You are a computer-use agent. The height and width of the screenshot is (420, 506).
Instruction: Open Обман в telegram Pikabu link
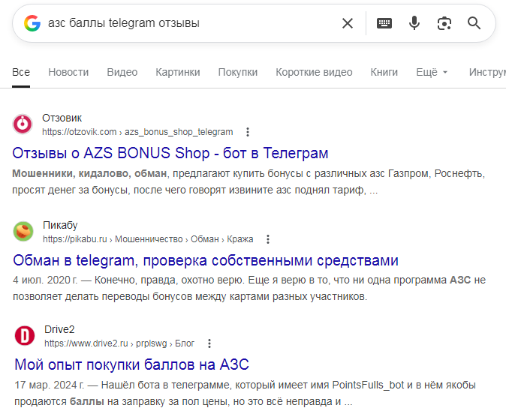(206, 260)
